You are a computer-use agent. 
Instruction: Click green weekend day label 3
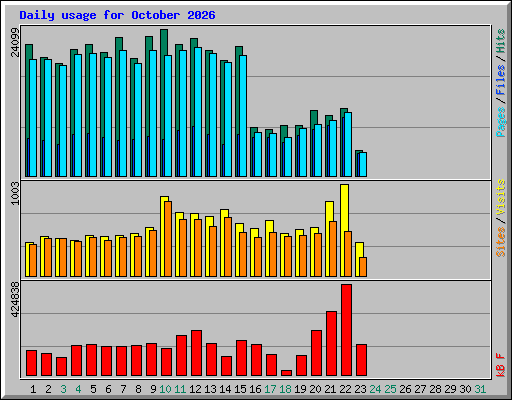pyautogui.click(x=63, y=389)
